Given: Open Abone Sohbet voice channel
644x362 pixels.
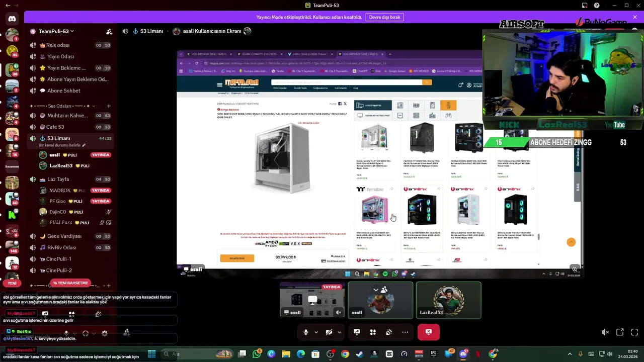Looking at the screenshot, I should click(70, 91).
